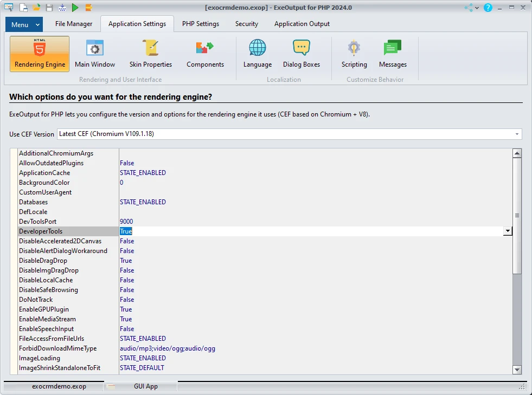Viewport: 532px width, 395px height.
Task: Click the green Run arrow in title bar
Action: 75,8
